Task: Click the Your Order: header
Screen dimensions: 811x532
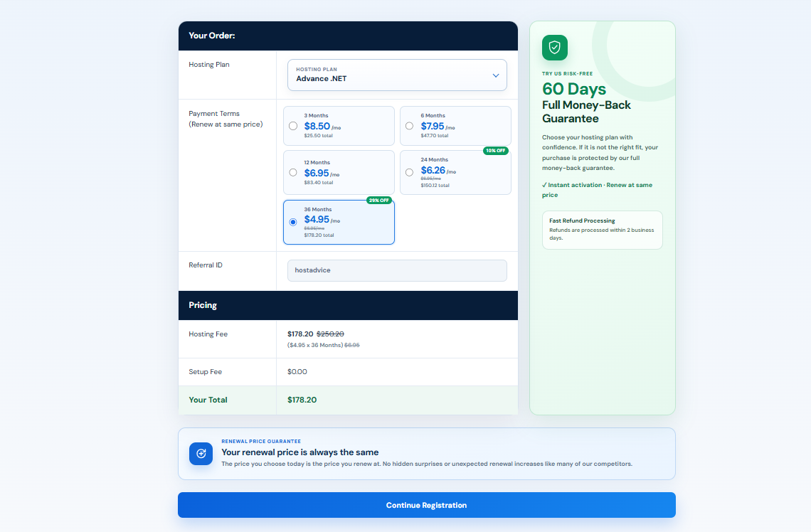Action: (x=211, y=36)
